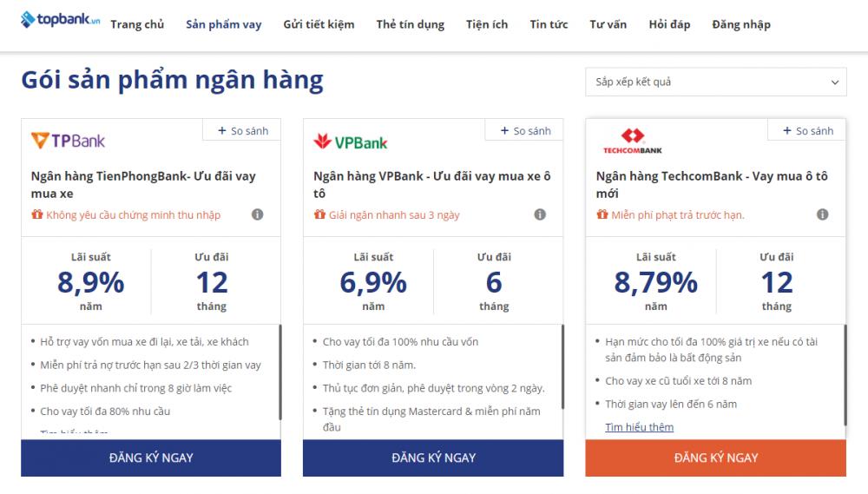868x494 pixels.
Task: Open the 'Sắp xếp kết quả' dropdown
Action: tap(715, 82)
